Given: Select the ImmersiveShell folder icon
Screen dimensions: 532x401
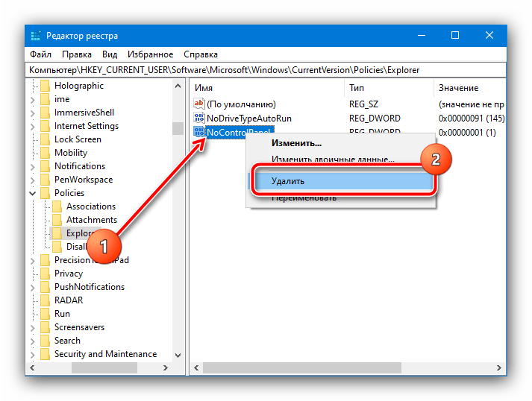Looking at the screenshot, I should 45,113.
